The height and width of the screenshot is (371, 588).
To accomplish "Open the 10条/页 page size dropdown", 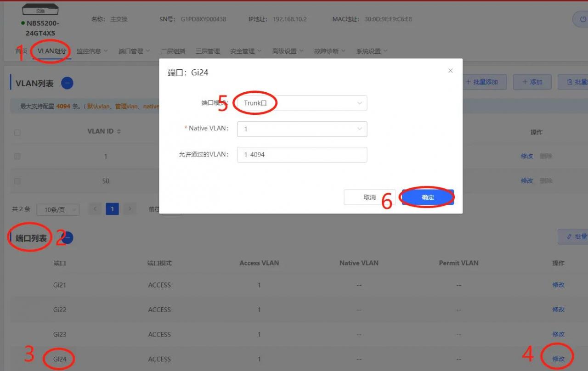I will coord(58,210).
